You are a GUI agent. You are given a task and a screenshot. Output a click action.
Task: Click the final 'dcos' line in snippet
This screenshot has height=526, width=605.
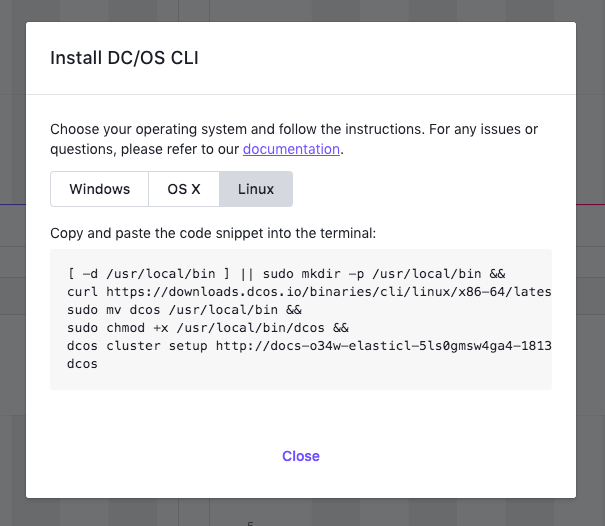point(82,364)
